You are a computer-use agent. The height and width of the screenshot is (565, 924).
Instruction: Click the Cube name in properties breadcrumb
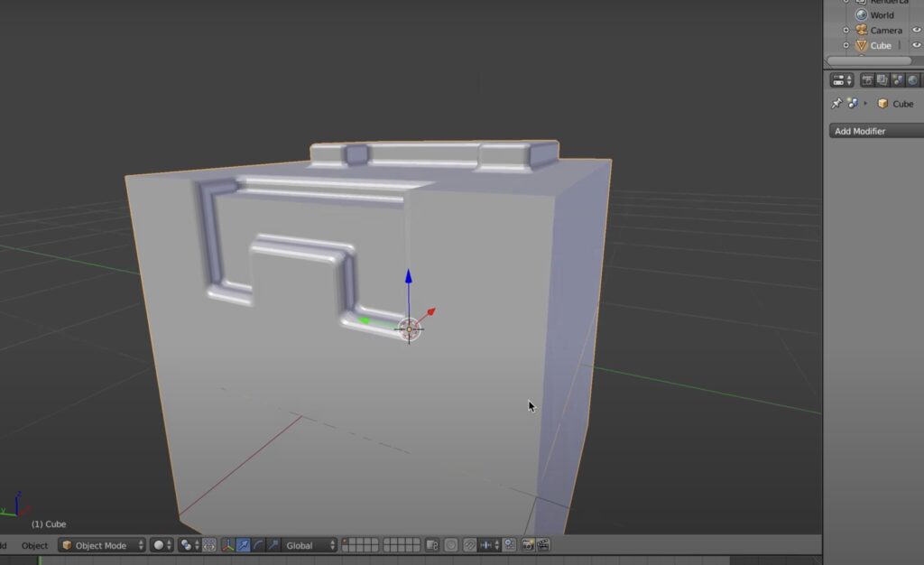tap(902, 104)
